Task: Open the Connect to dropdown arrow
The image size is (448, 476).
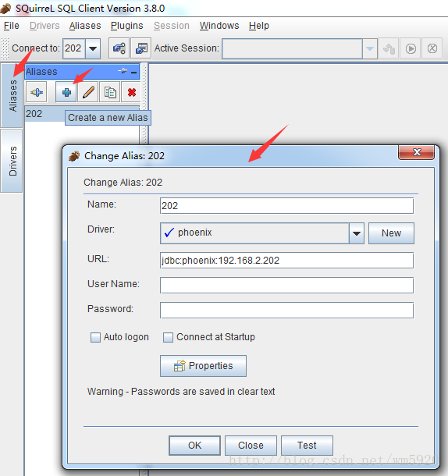Action: click(93, 48)
